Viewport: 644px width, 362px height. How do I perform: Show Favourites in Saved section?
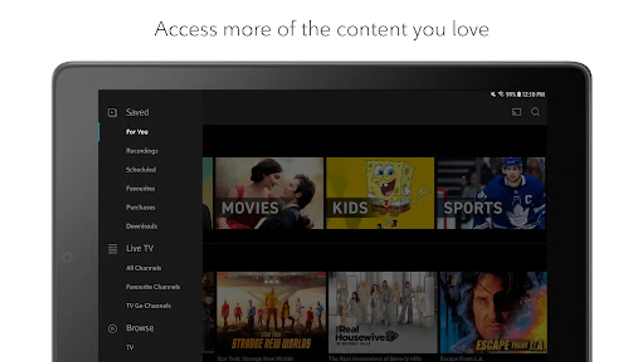click(x=140, y=188)
